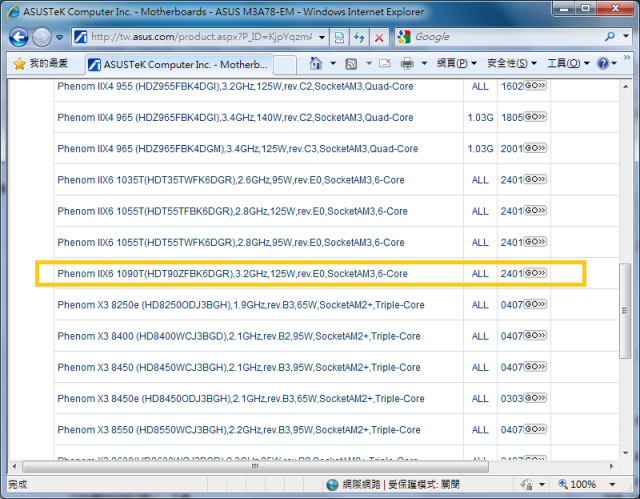Click GO for Phenom IIX4 965 140W row

tap(535, 117)
